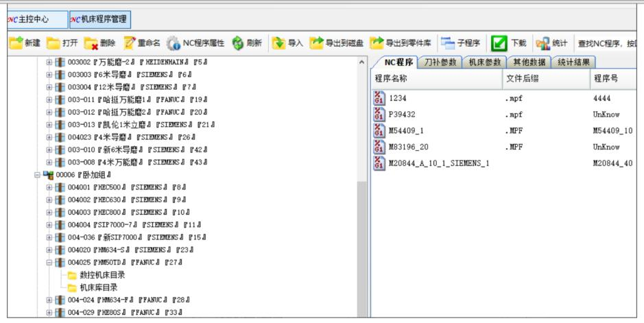Click the 导入 (Import) icon
This screenshot has width=644, height=323.
click(278, 43)
